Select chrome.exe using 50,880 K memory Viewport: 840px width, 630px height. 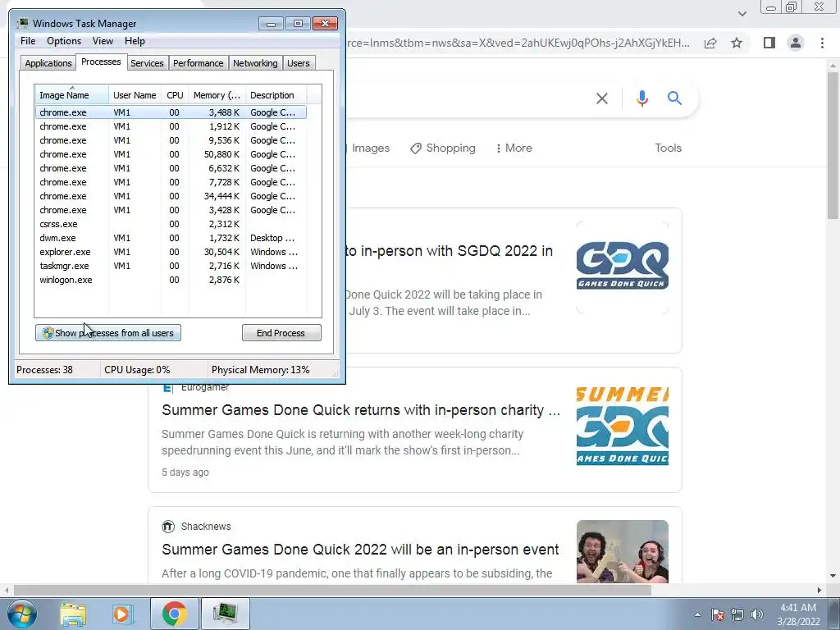click(171, 154)
